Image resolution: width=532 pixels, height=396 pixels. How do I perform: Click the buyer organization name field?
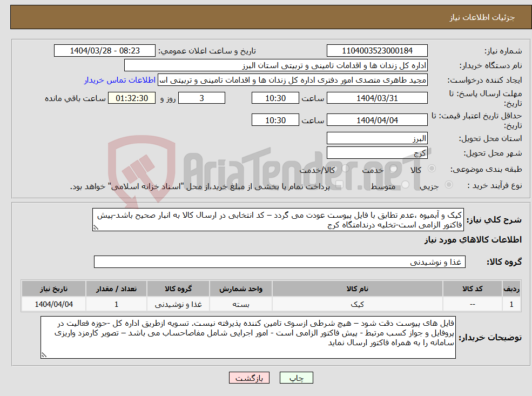tap(276, 65)
